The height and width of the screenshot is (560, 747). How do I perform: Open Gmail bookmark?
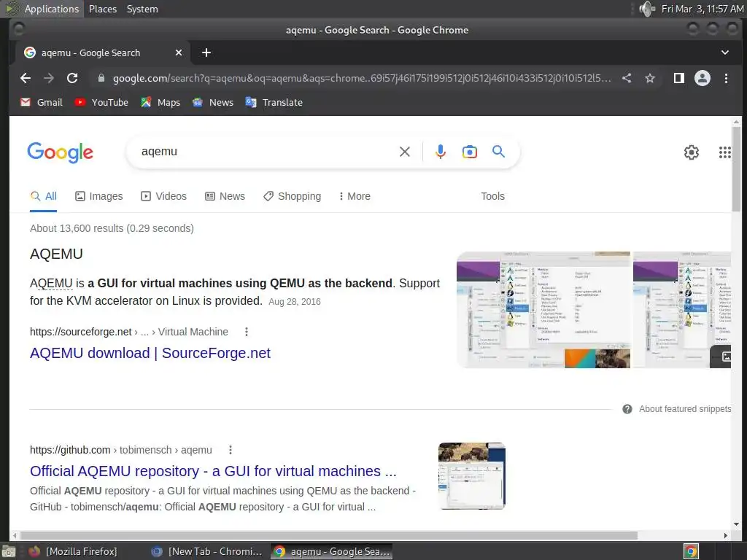click(x=42, y=102)
